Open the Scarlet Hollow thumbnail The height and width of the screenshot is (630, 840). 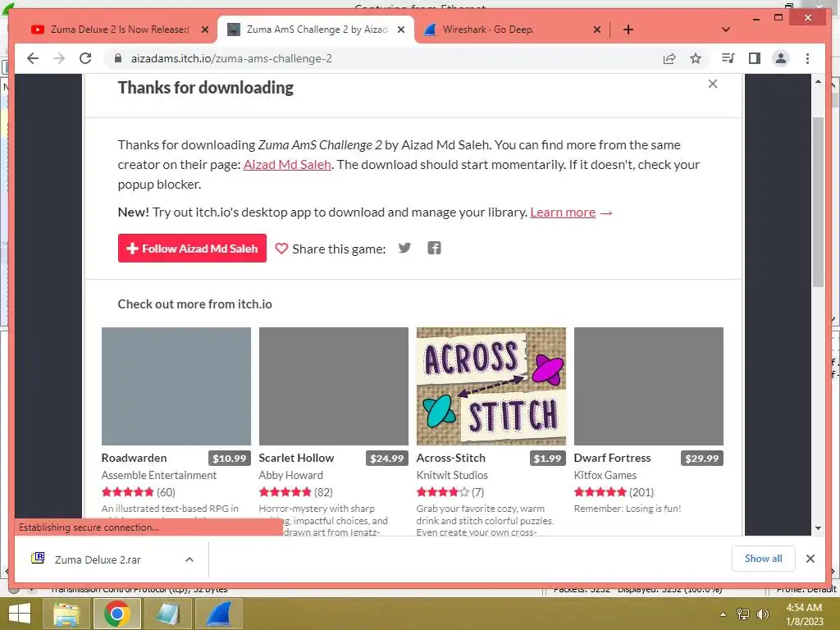point(334,386)
